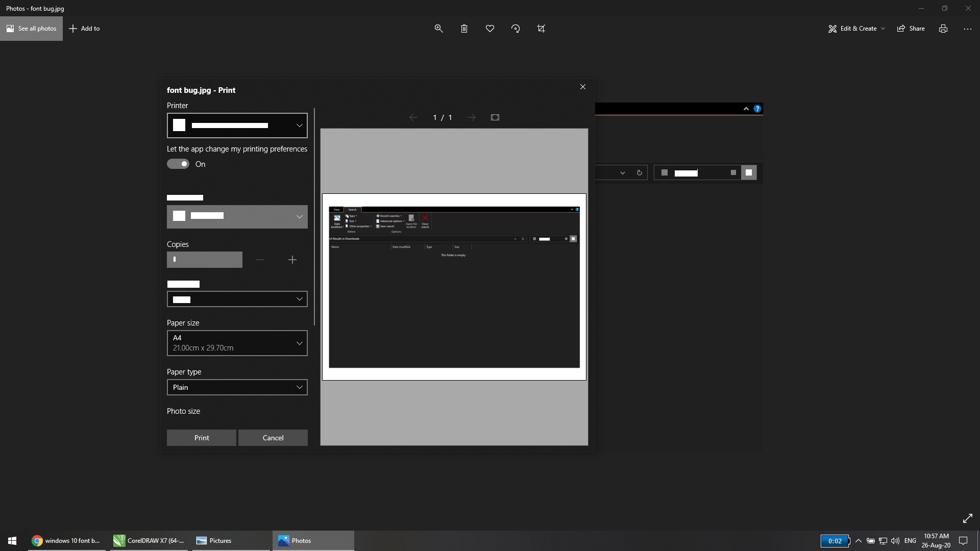Click the printer icon in top toolbar
This screenshot has width=980, height=551.
[x=943, y=29]
